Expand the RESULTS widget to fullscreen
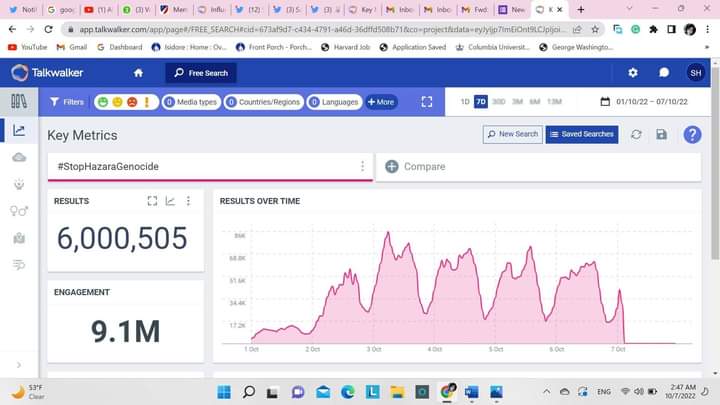The height and width of the screenshot is (405, 720). point(152,201)
